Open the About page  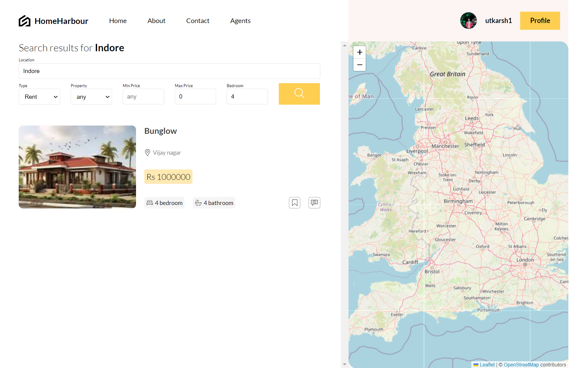tap(156, 21)
